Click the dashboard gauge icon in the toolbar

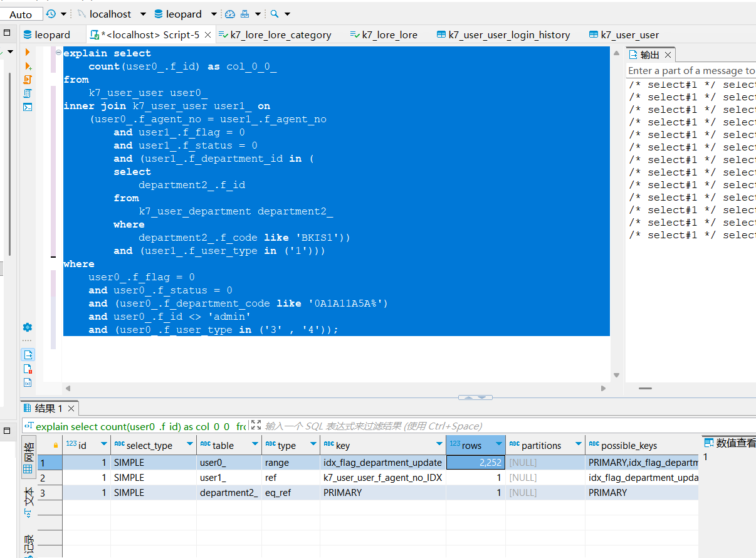230,14
